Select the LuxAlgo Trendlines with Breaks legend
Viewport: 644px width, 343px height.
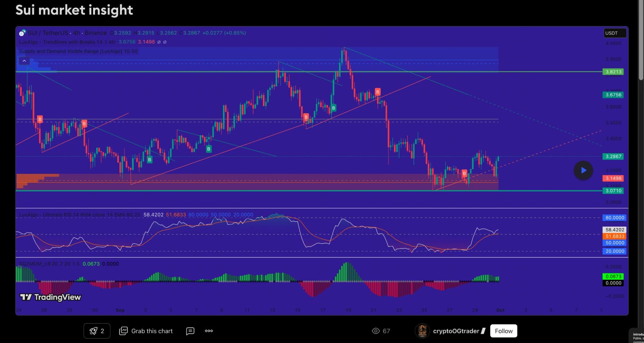tap(67, 42)
